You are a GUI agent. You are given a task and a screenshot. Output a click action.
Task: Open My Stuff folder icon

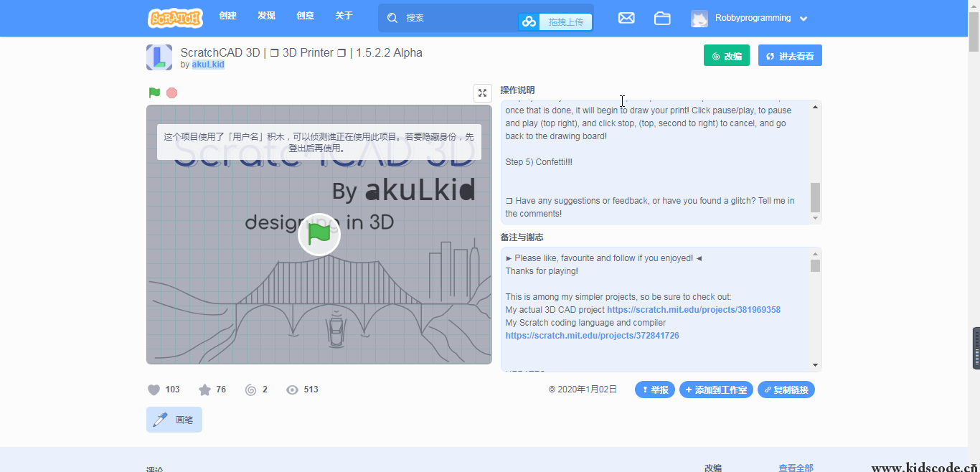662,18
